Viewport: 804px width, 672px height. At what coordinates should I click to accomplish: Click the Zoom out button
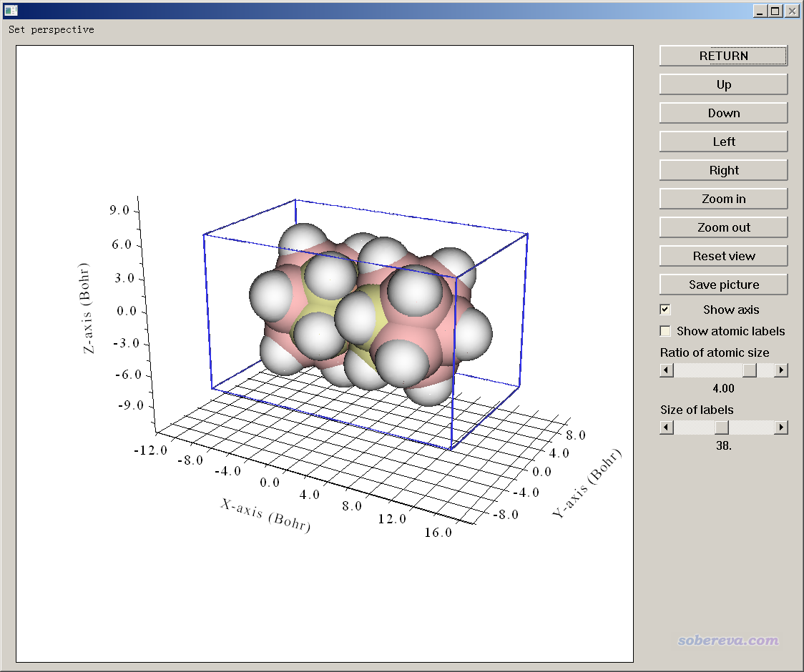(x=723, y=227)
